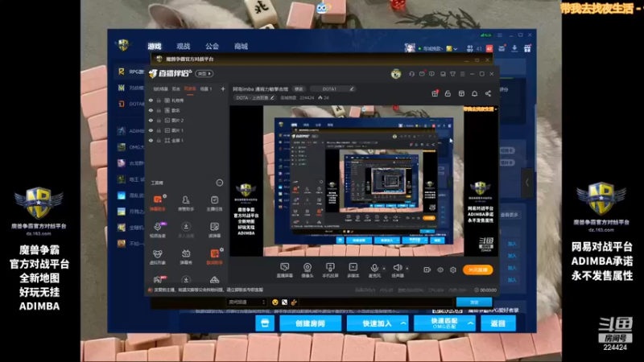Open the download icon in the platform header

click(x=514, y=48)
